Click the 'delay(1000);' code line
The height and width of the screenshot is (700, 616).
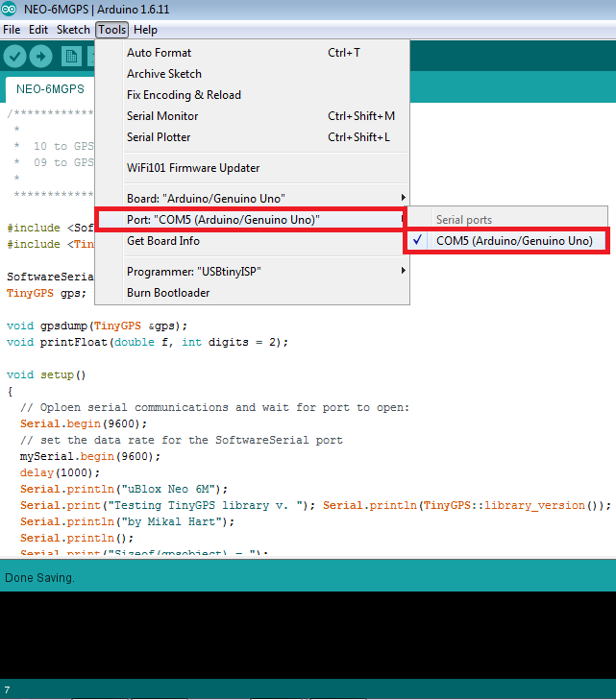point(60,472)
